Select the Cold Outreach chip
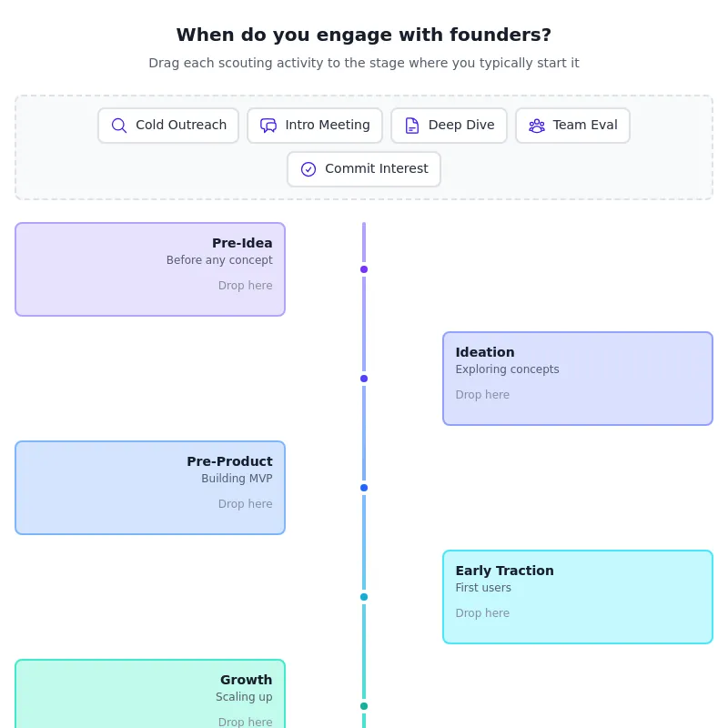The image size is (728, 728). pyautogui.click(x=168, y=126)
